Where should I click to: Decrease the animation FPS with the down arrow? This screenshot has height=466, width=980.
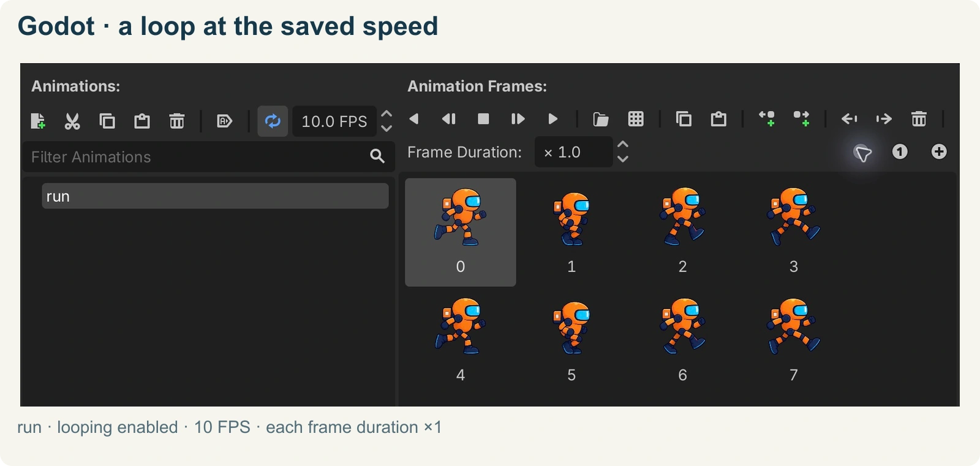[386, 128]
